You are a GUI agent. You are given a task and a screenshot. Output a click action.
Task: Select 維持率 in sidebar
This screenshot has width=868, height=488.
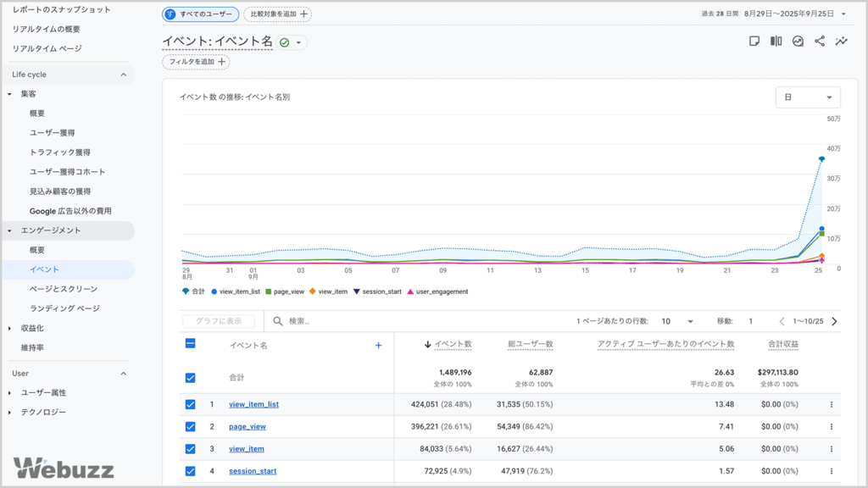point(32,347)
